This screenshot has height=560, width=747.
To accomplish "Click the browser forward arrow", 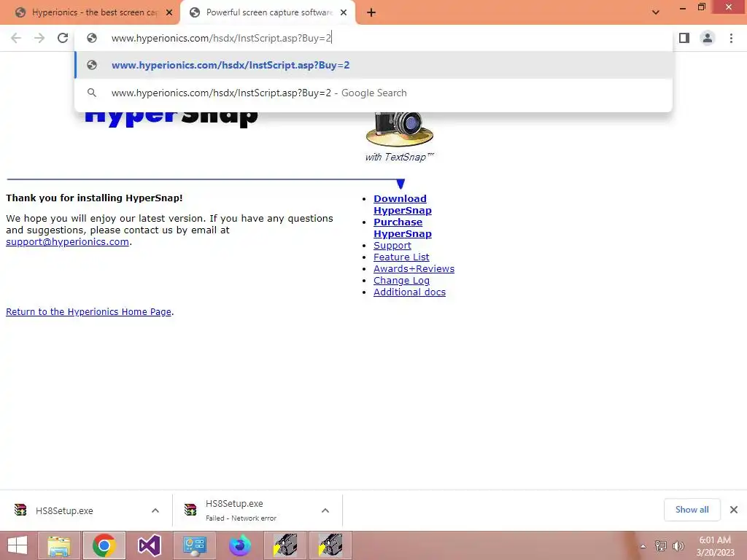I will (39, 38).
